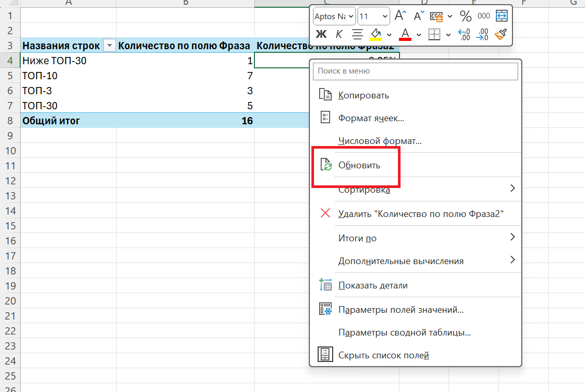Screen dimensions: 585x392
Task: Select value 7 in column B
Action: (186, 76)
